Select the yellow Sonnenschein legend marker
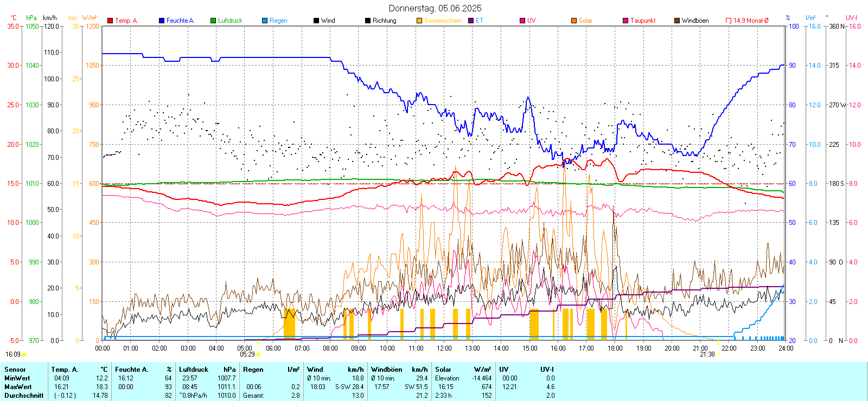Screen dimensions: 868x401 coord(419,21)
